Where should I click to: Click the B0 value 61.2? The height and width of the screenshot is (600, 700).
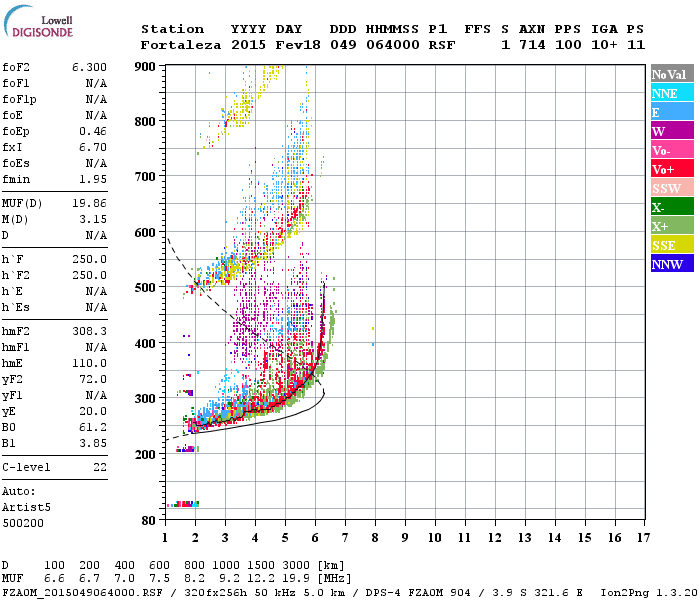[x=93, y=427]
